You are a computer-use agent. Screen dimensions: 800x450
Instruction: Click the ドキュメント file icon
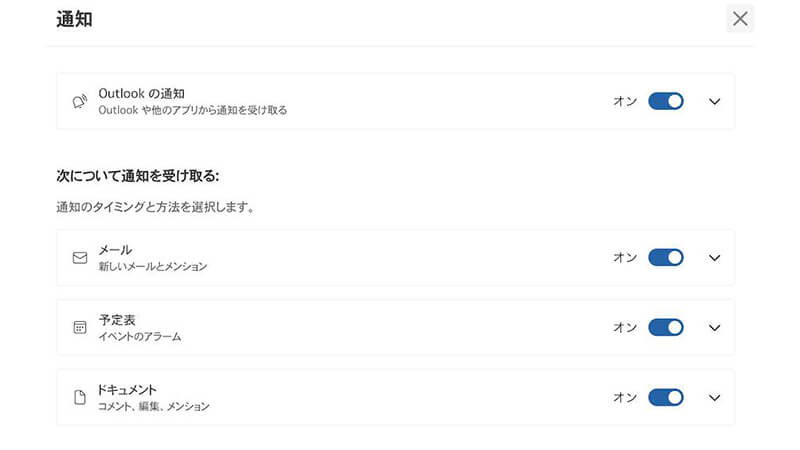point(80,397)
